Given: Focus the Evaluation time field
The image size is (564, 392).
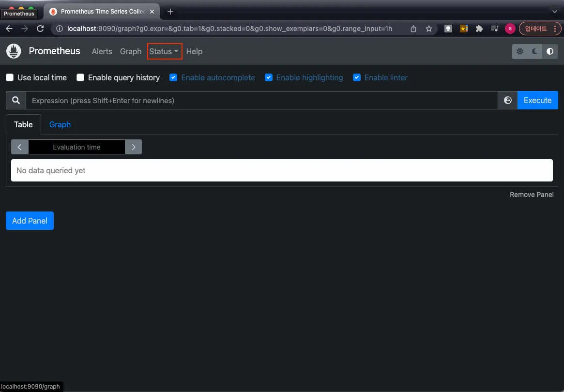Looking at the screenshot, I should 76,147.
